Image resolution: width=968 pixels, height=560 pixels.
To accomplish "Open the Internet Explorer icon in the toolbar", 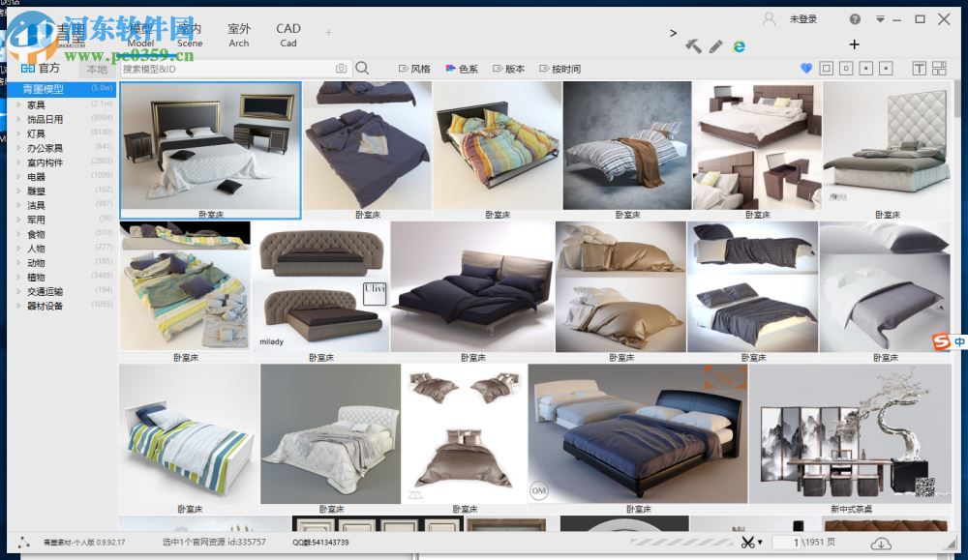I will [x=739, y=44].
